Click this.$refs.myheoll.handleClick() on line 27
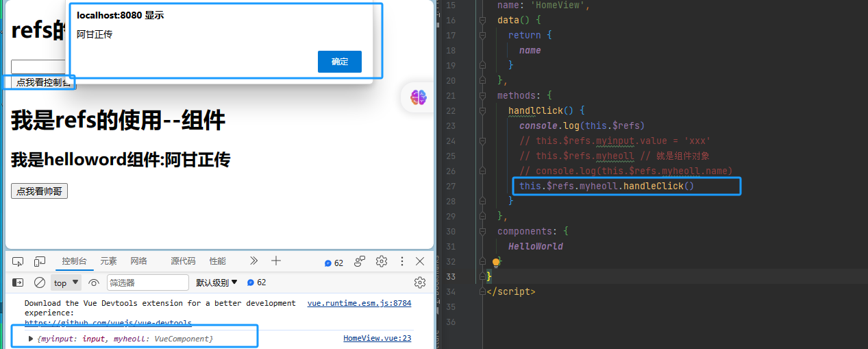Viewport: 868px width, 349px height. [x=607, y=186]
